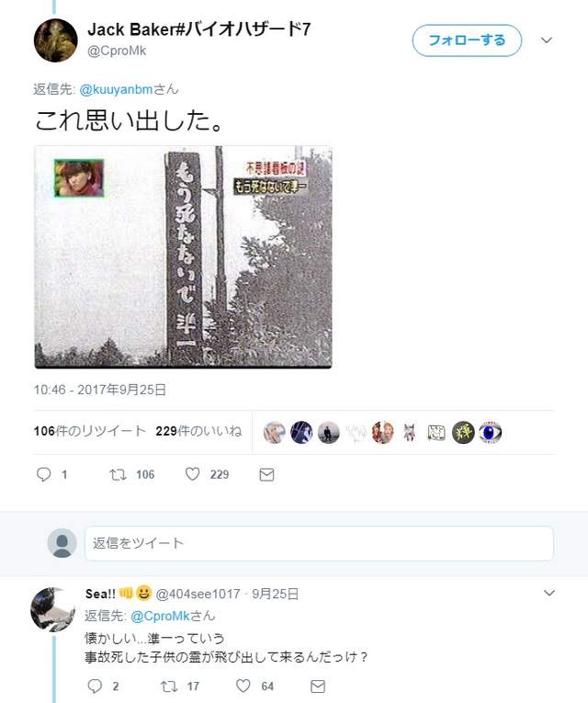Click the blue eye avatar among likers
The width and height of the screenshot is (588, 703).
[491, 433]
